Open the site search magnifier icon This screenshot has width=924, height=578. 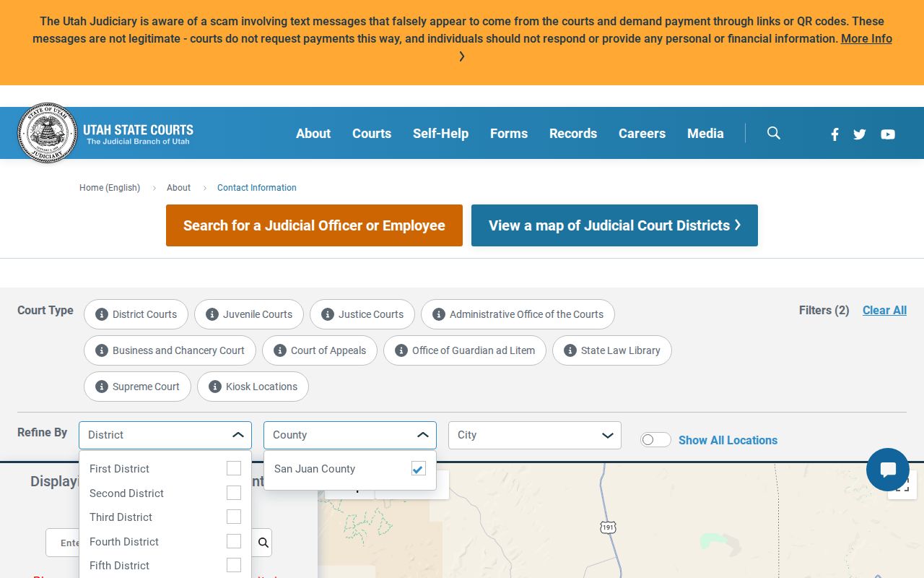(x=774, y=133)
